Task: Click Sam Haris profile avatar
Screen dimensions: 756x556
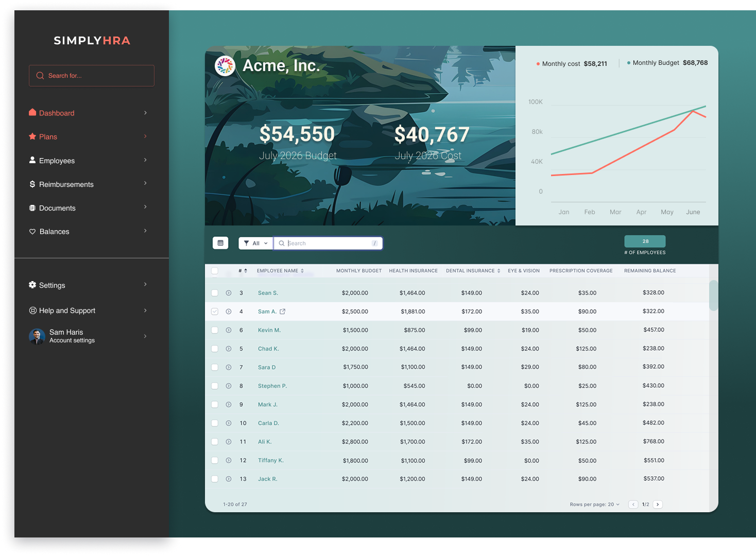Action: click(37, 336)
